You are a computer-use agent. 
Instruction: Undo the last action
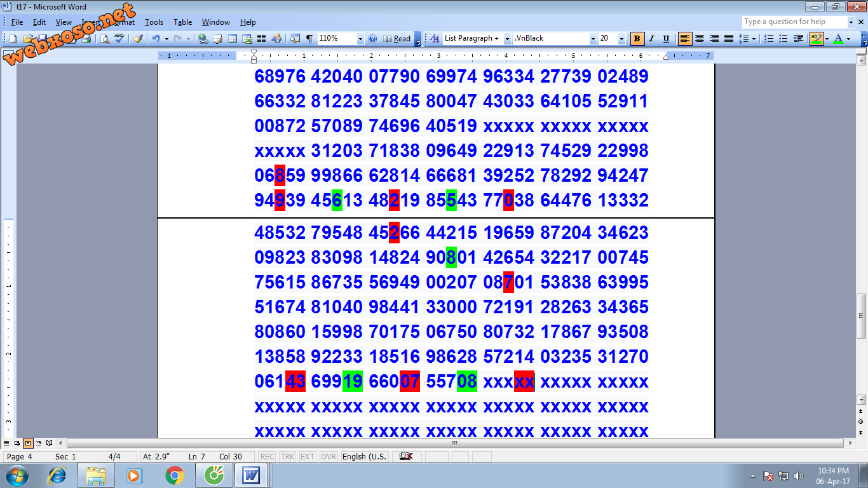point(156,39)
